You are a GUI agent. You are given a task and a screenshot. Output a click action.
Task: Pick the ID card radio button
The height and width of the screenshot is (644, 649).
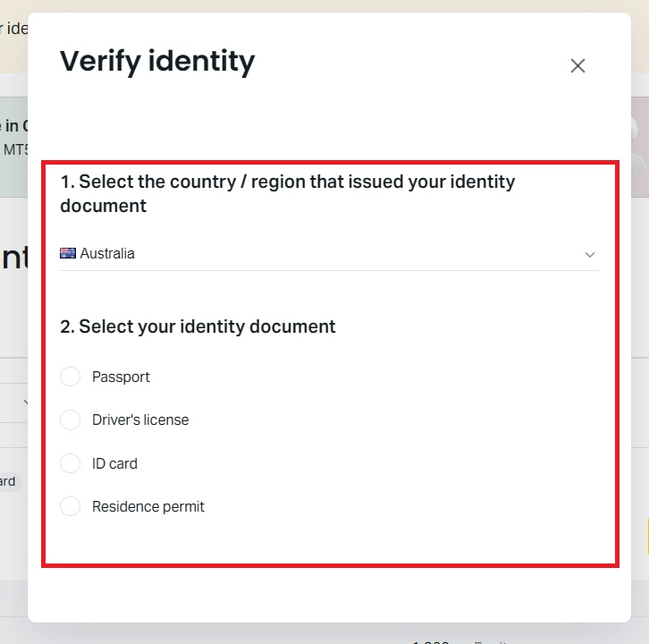tap(70, 463)
